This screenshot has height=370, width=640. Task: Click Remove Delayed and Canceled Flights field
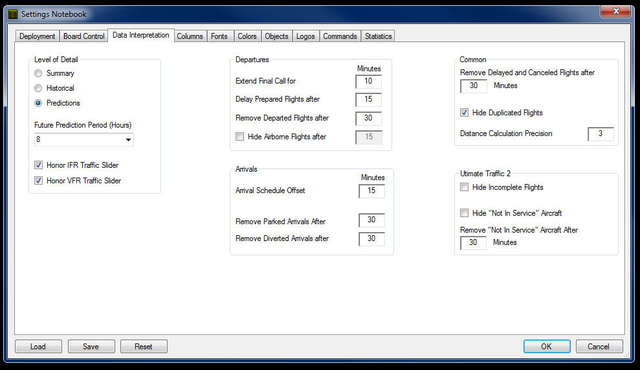point(473,86)
